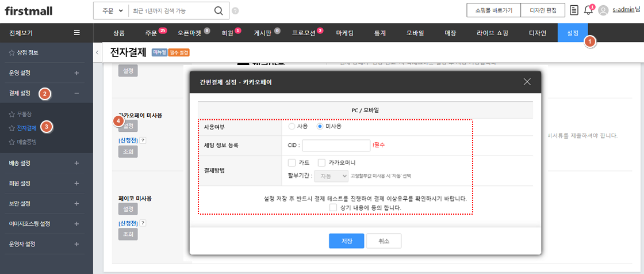644x274 pixels.
Task: Open 매출증빙 in the sidebar
Action: pyautogui.click(x=26, y=142)
